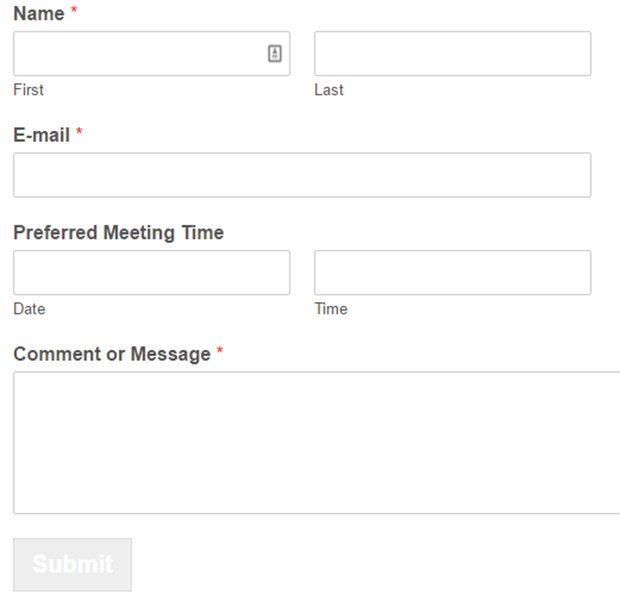This screenshot has height=594, width=620.
Task: Click the bold Name label
Action: pyautogui.click(x=39, y=14)
